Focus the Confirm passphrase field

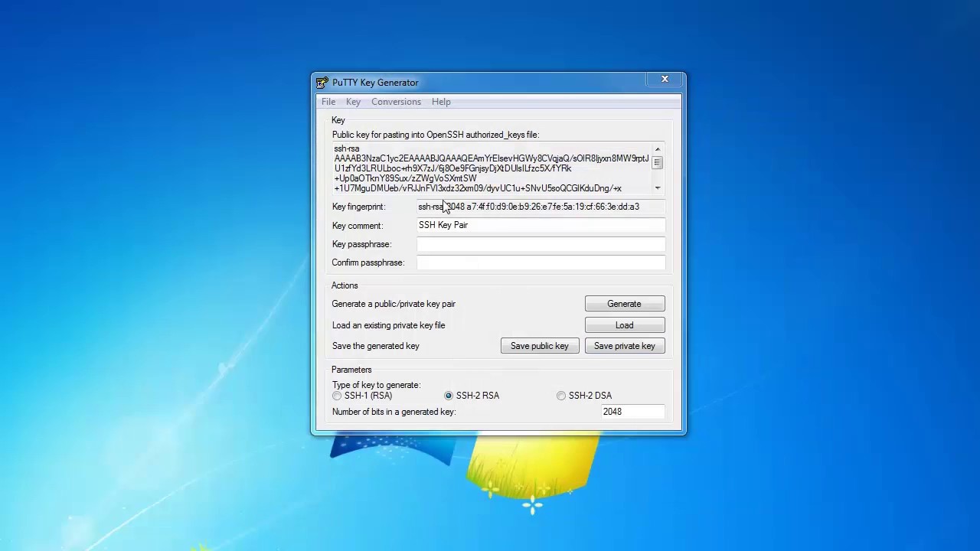[x=541, y=262]
